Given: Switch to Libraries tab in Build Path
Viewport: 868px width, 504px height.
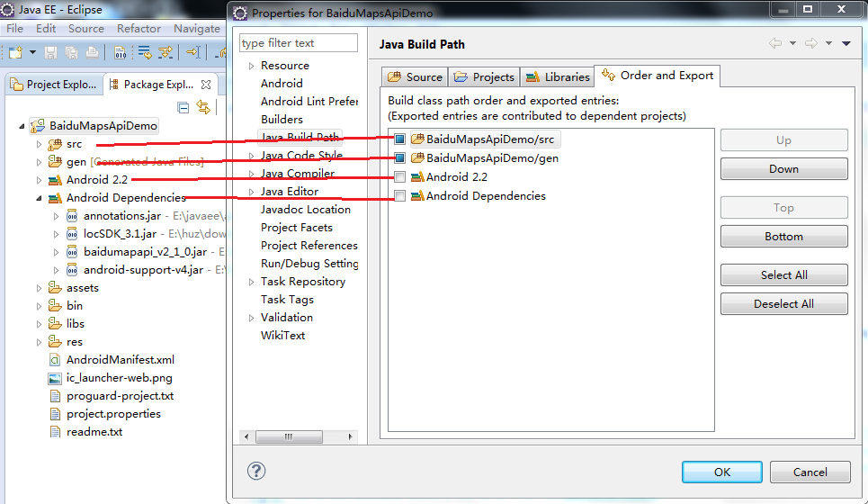Looking at the screenshot, I should (558, 77).
